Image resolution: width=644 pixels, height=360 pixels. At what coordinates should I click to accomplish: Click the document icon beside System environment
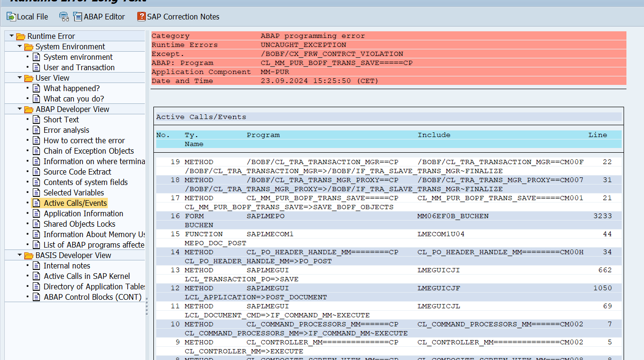tap(37, 57)
